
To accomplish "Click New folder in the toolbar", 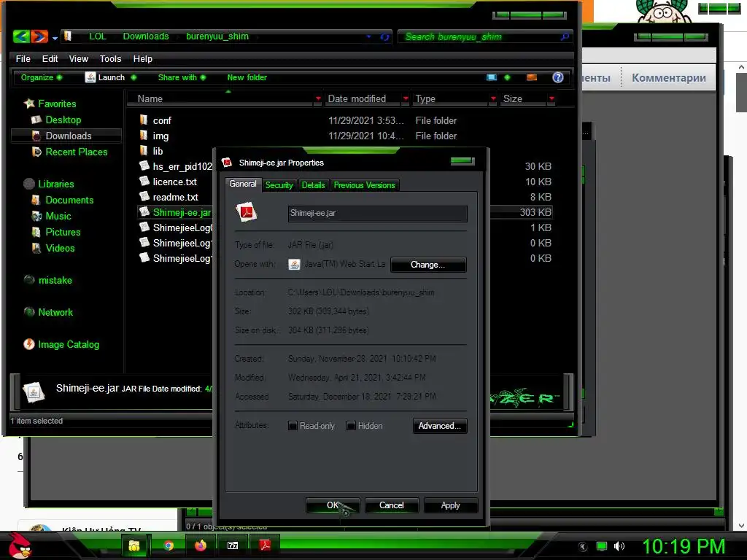I will click(x=247, y=77).
